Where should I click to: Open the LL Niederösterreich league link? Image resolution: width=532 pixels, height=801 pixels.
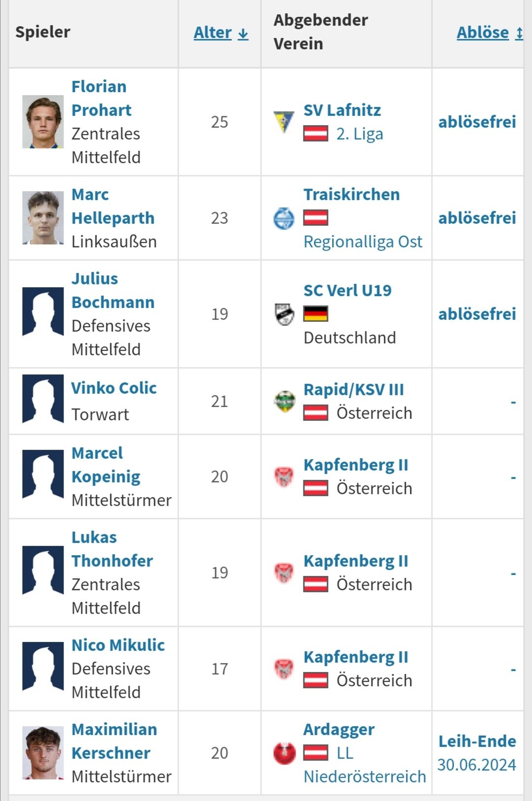pos(365,765)
